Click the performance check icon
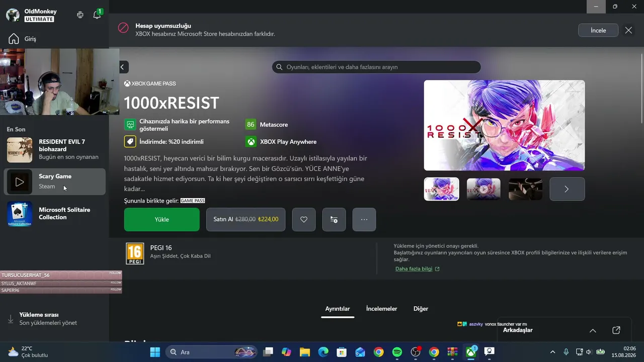 click(130, 124)
